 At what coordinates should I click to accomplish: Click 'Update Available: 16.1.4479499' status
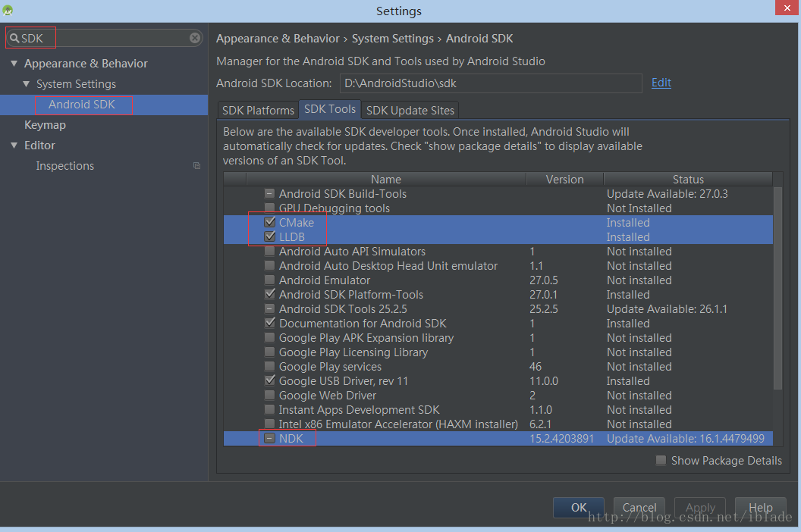click(x=686, y=439)
